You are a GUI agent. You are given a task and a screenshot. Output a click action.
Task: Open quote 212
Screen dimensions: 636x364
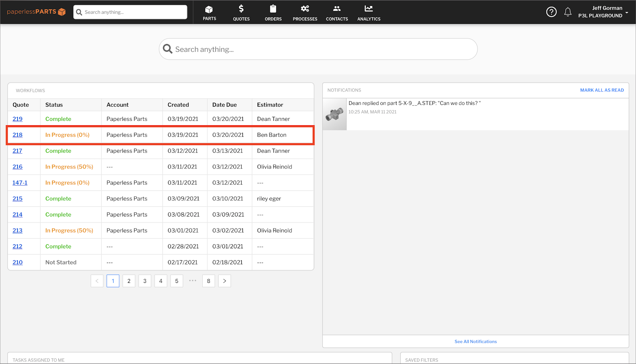(17, 246)
